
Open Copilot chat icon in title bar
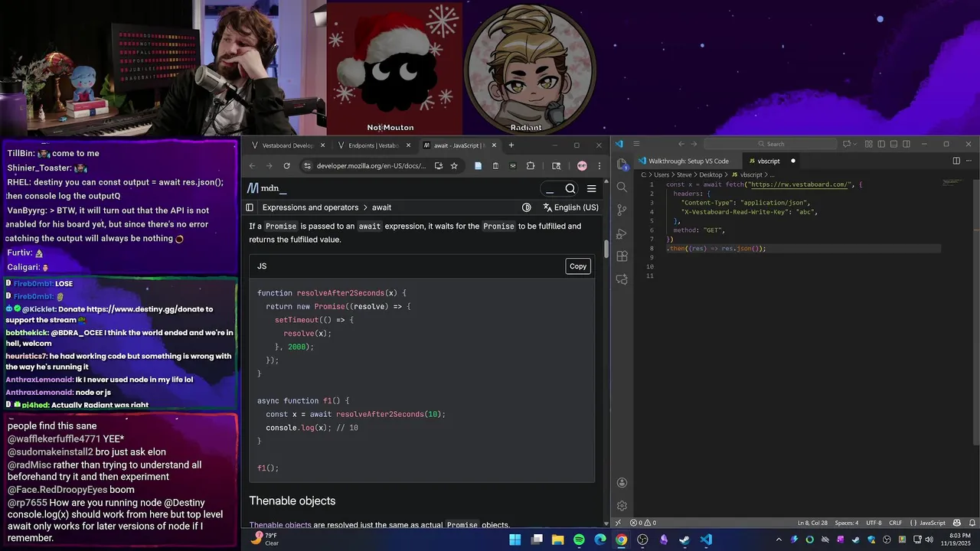coord(846,144)
